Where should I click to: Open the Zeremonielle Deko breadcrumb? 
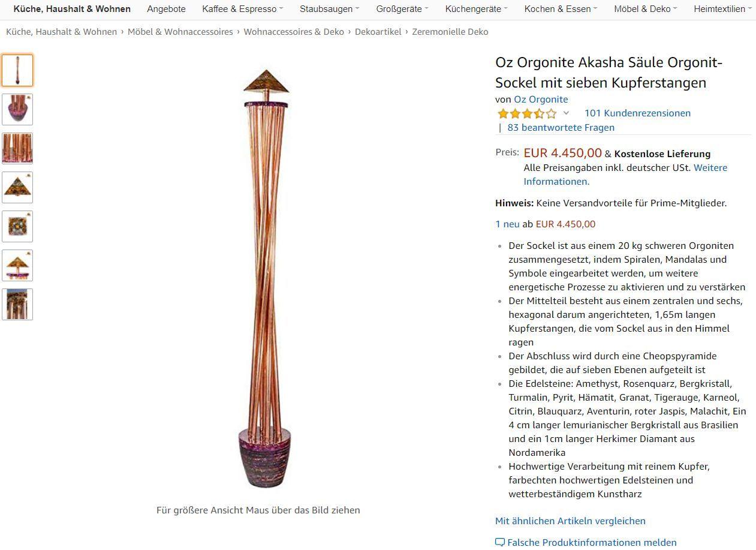(450, 32)
